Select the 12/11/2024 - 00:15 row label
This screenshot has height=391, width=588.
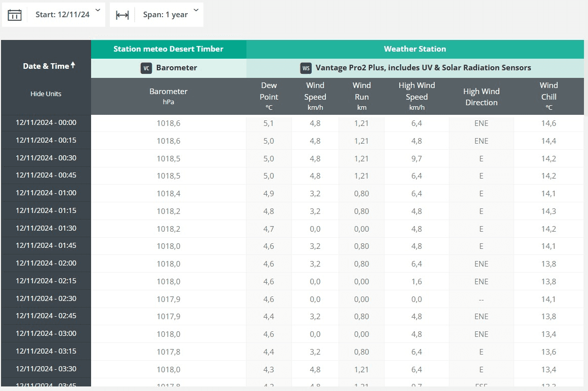point(46,140)
